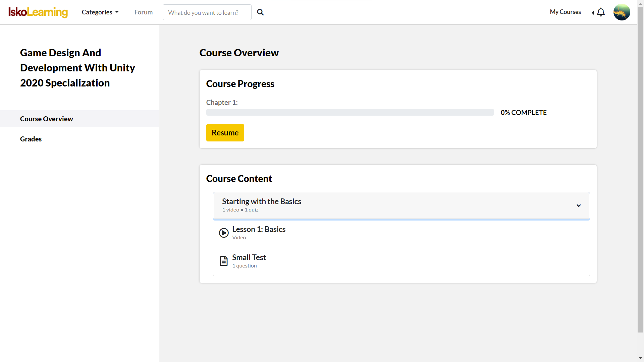Collapse the Starting with the Basics chevron
Image resolution: width=644 pixels, height=362 pixels.
coord(579,205)
